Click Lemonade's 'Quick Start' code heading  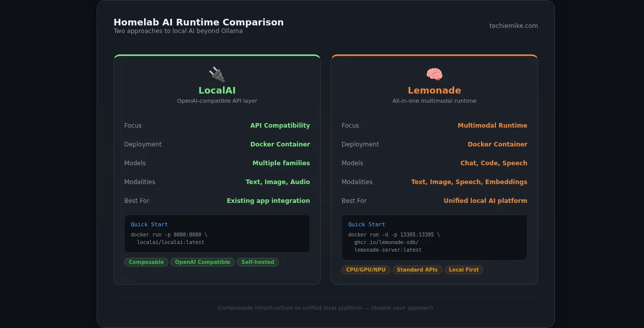367,224
